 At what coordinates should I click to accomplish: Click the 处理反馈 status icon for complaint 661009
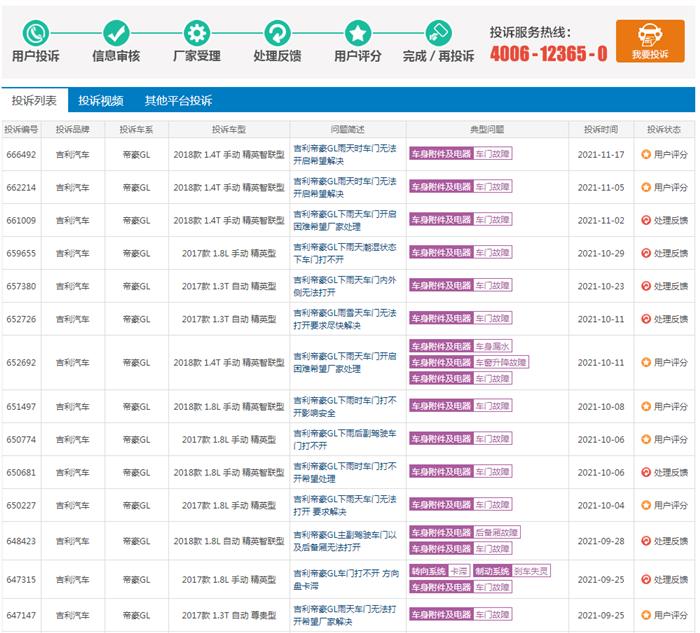(646, 220)
